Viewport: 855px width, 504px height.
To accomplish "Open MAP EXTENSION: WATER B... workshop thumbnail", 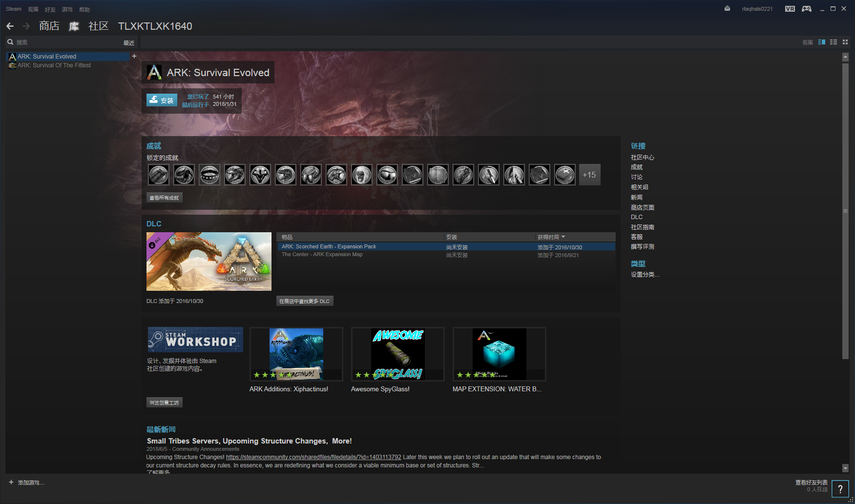I will tap(500, 354).
